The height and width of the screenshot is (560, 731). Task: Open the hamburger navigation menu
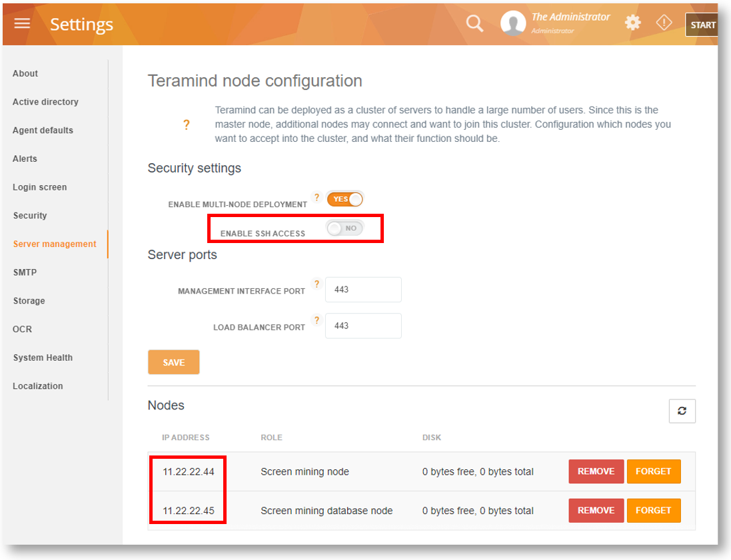tap(22, 23)
